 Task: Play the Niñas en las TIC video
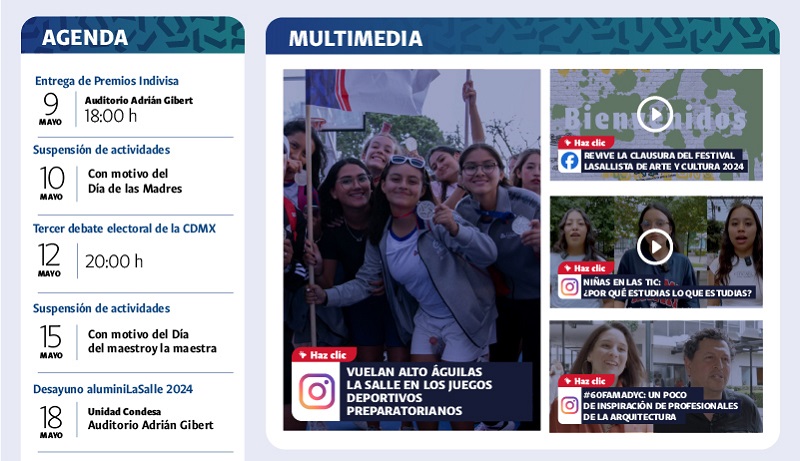point(655,246)
